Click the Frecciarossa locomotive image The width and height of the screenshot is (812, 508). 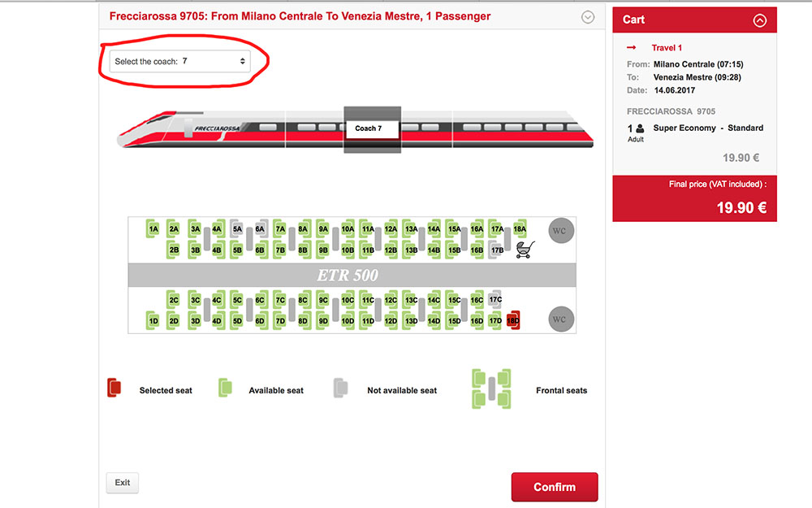[x=201, y=128]
